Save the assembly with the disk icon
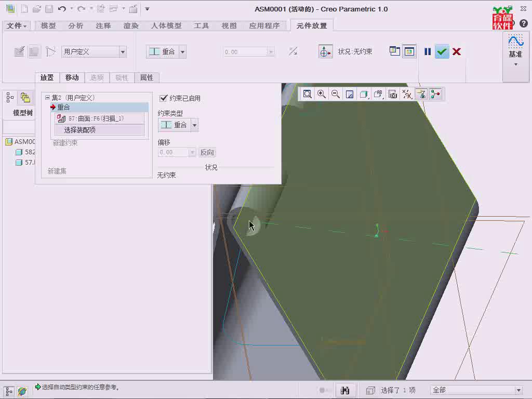 pos(49,9)
